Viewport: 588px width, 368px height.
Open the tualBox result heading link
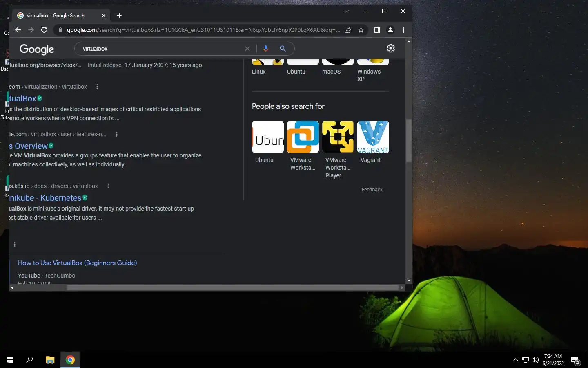pos(22,99)
